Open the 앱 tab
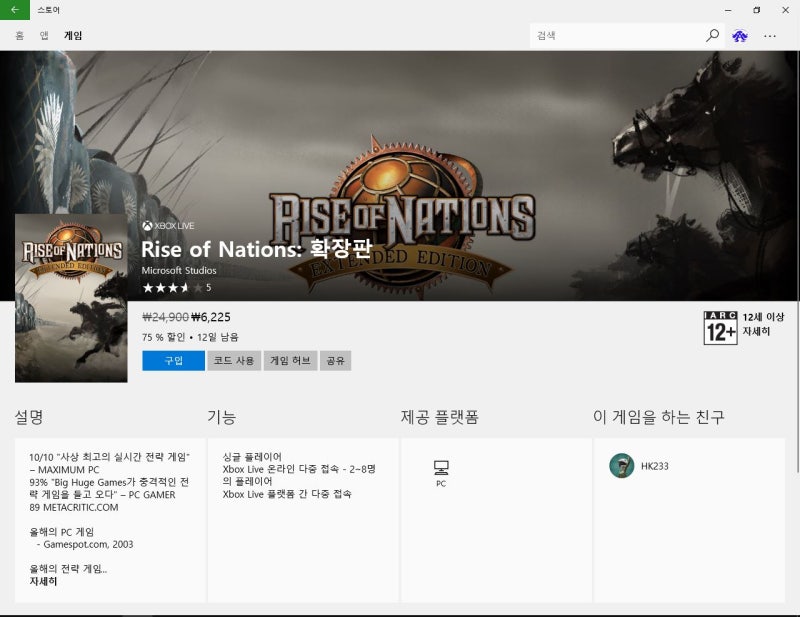The height and width of the screenshot is (617, 800). (44, 35)
